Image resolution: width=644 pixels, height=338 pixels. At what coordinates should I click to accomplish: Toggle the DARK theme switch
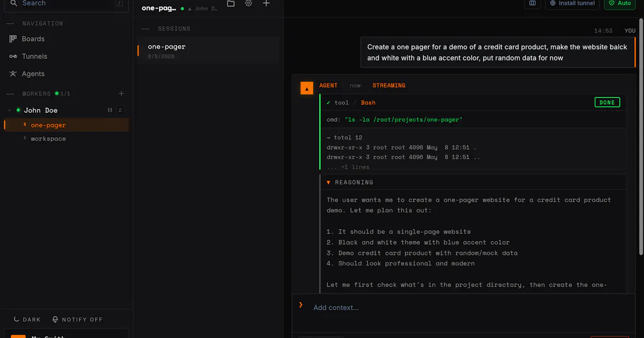(27, 319)
